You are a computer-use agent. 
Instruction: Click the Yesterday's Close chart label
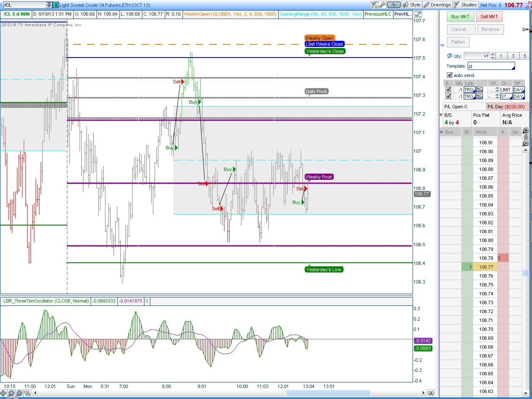(x=325, y=51)
